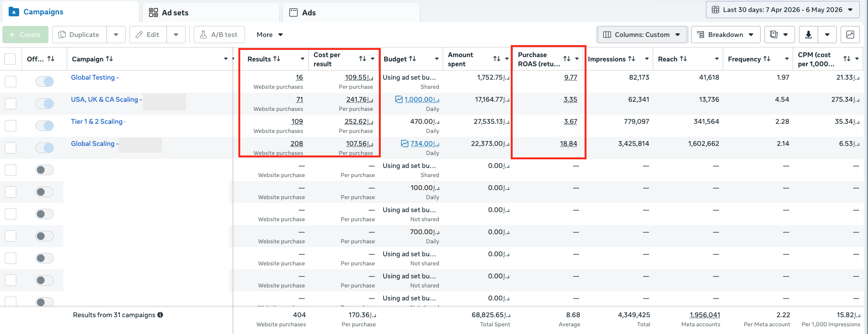Open Results column header menu arrow
This screenshot has width=868, height=334.
pos(303,59)
